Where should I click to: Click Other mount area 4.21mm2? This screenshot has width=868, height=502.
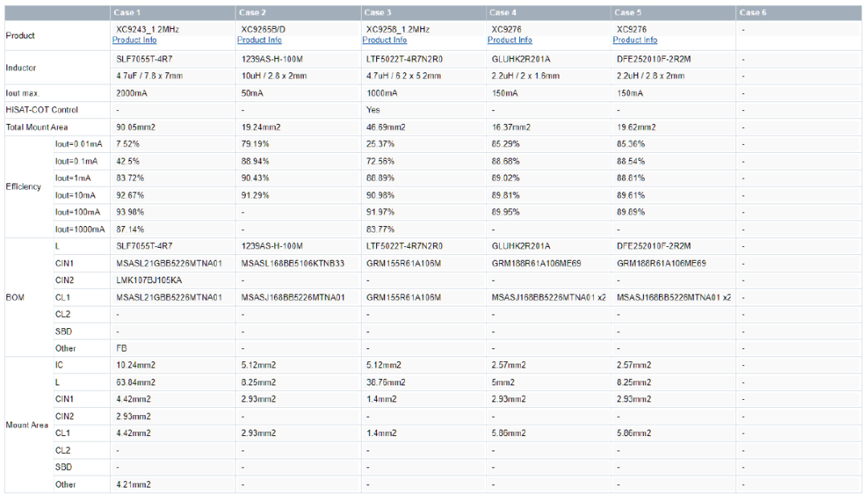click(133, 484)
